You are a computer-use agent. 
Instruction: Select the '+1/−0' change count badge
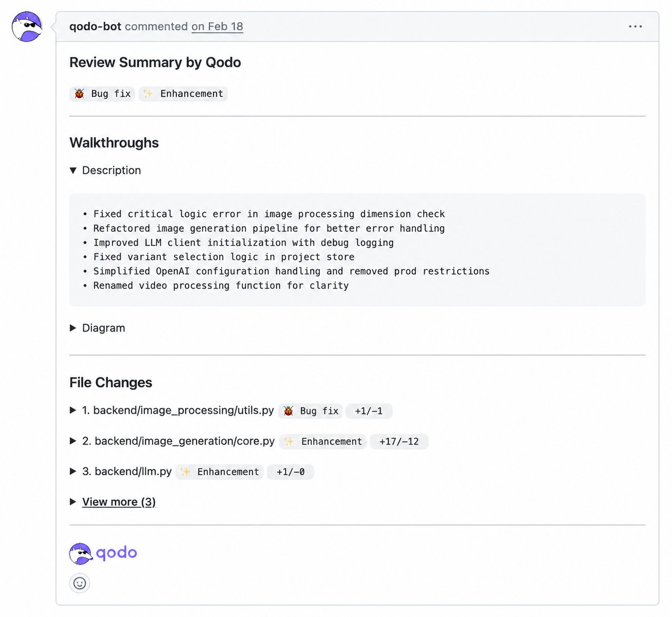coord(291,472)
